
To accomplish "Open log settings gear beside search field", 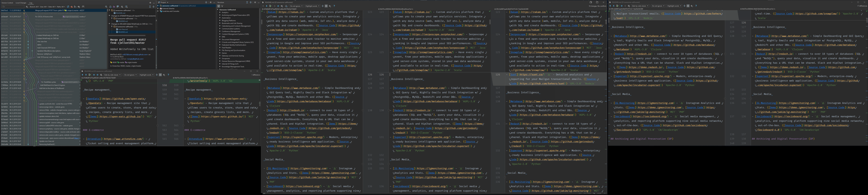I will [27, 7].
